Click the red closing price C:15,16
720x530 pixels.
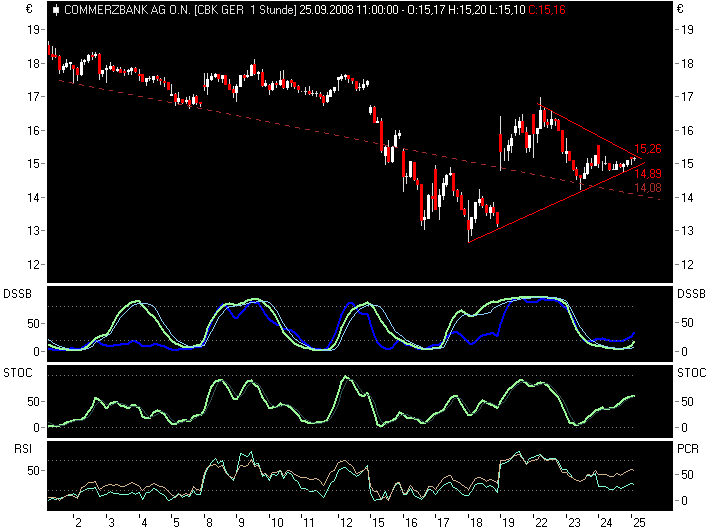[x=547, y=10]
